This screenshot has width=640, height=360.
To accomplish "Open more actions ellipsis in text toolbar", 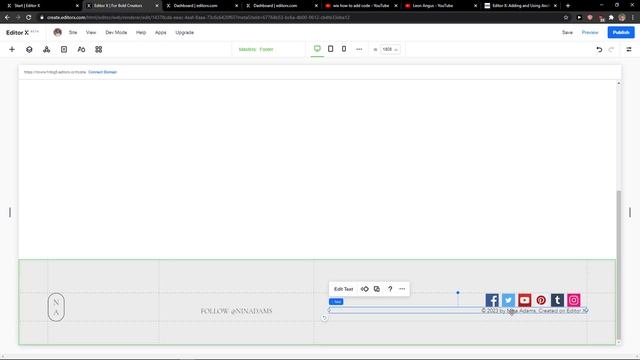I will (x=402, y=289).
